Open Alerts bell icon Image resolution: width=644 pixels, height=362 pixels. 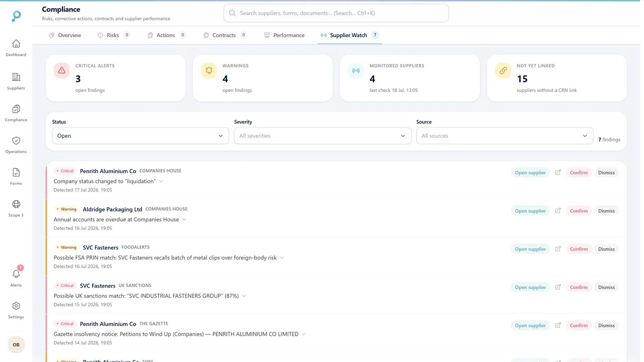click(16, 274)
